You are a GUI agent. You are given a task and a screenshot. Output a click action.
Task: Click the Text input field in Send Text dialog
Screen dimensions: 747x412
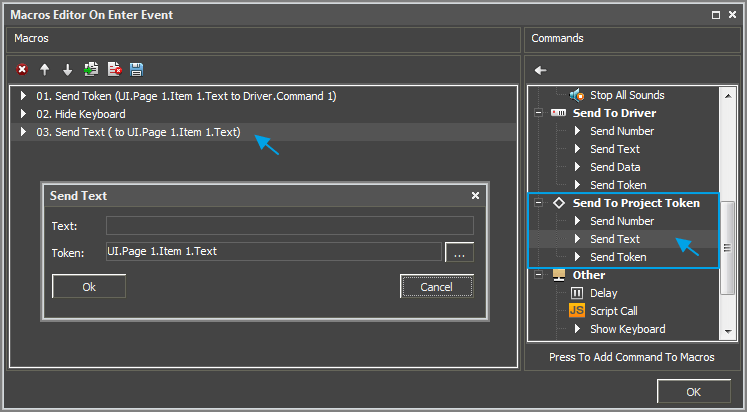click(290, 226)
